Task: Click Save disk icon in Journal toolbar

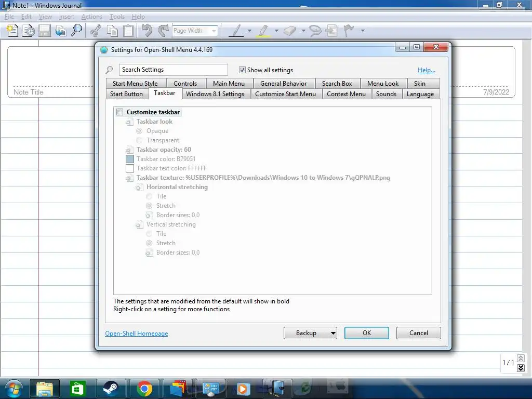Action: (x=45, y=31)
